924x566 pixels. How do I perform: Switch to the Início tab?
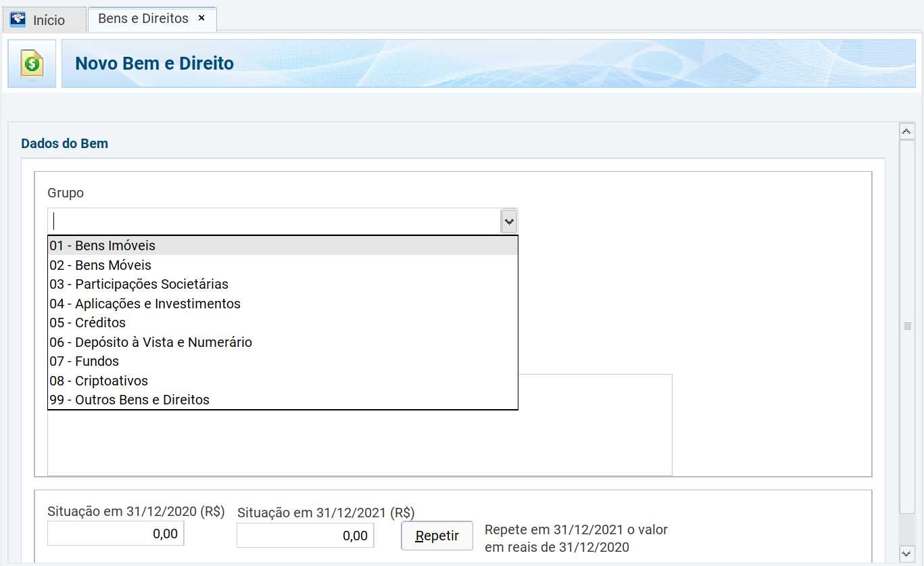coord(45,20)
